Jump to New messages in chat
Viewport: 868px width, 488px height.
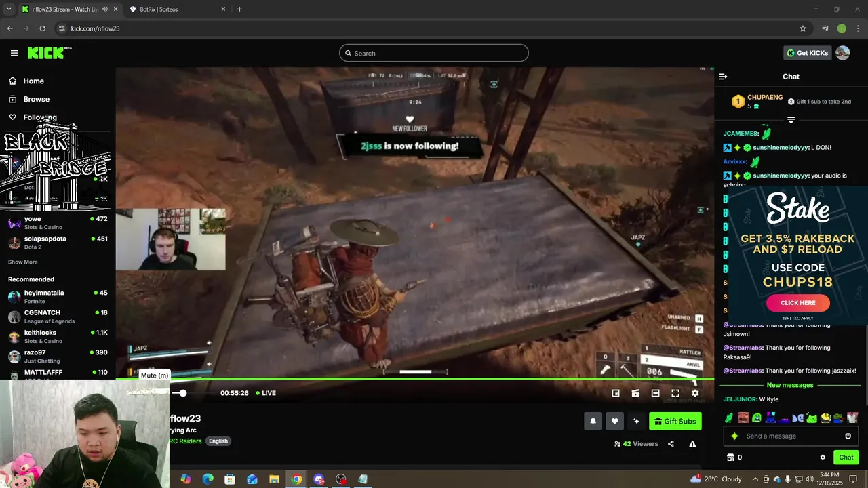pyautogui.click(x=789, y=385)
